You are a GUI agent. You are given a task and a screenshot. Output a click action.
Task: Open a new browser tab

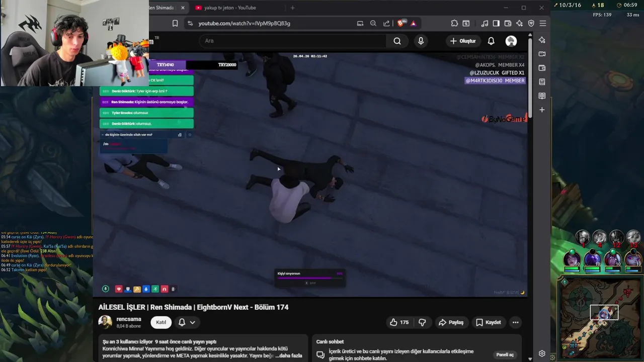tap(292, 8)
